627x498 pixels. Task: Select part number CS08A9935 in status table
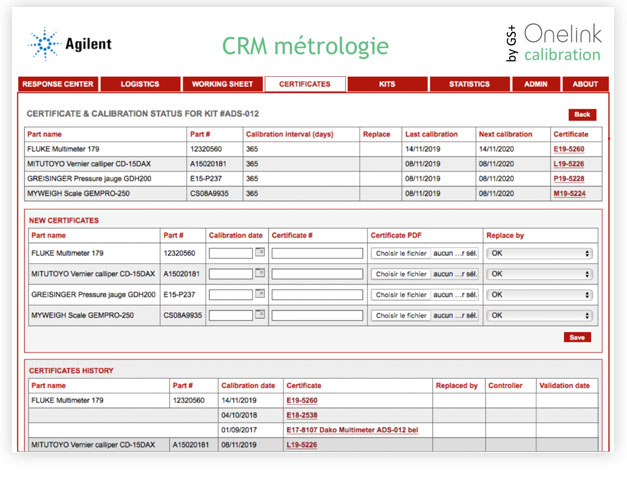click(209, 194)
